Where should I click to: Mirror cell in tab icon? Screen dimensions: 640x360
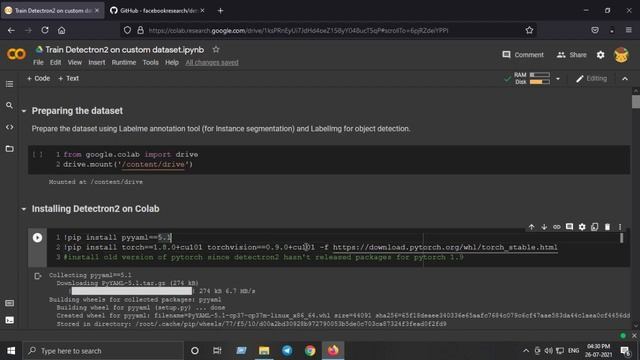coord(595,227)
